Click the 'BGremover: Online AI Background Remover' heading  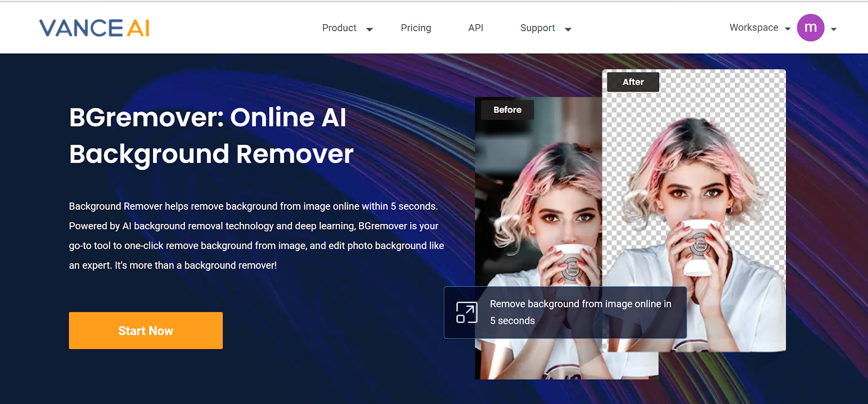[211, 136]
